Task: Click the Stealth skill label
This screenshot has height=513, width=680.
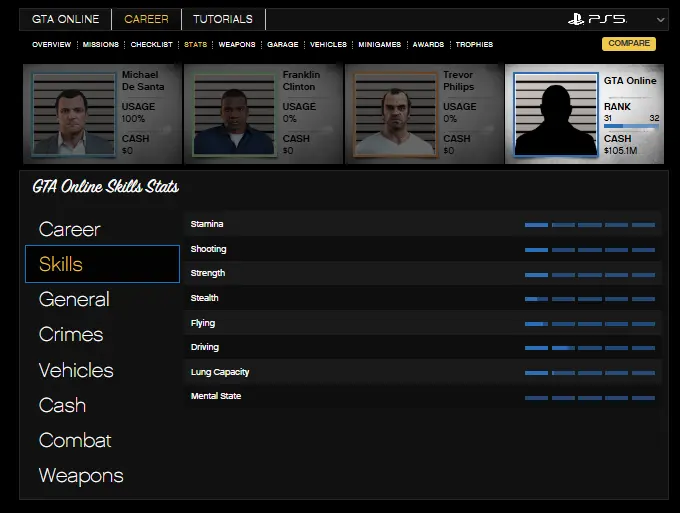Action: pos(204,298)
